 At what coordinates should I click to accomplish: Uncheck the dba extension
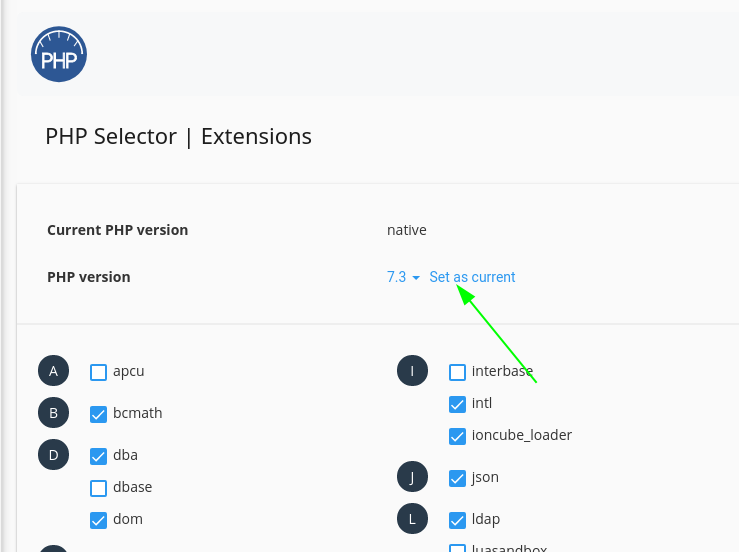[x=99, y=456]
